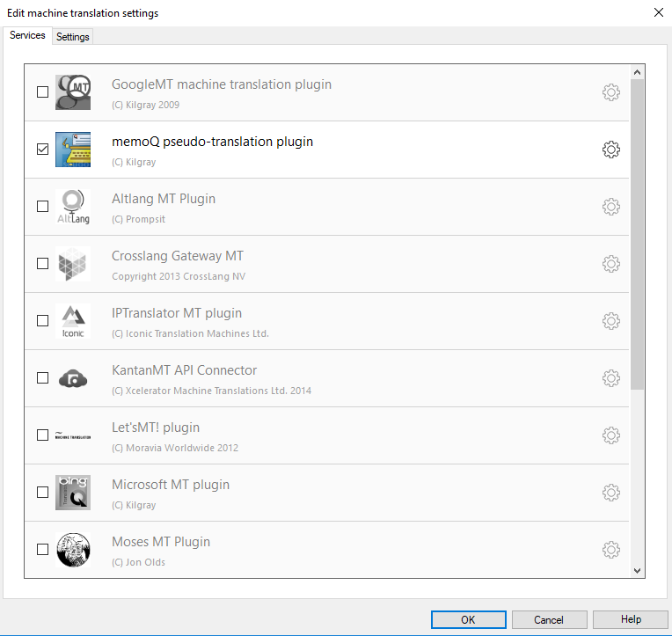This screenshot has height=636, width=672.
Task: Select the 'Microsoft MT plugin' title
Action: pyautogui.click(x=171, y=485)
